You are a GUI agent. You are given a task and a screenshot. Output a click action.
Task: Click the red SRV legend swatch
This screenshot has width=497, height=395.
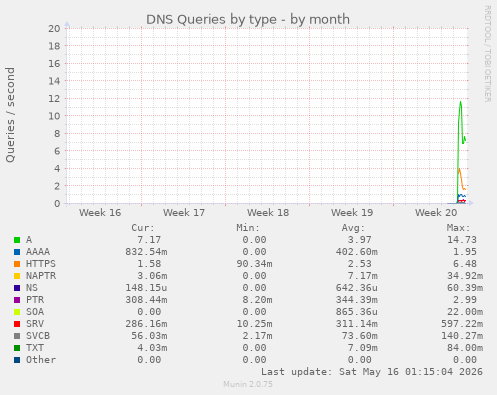click(17, 324)
